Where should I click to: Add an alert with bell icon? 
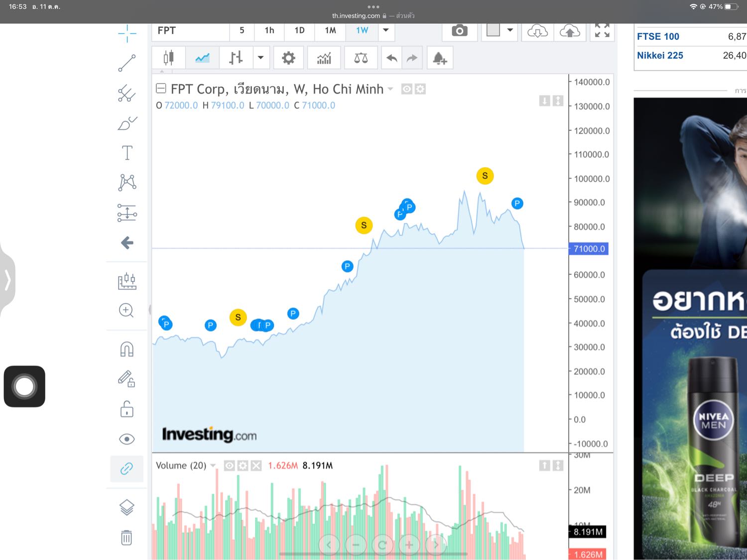[x=440, y=58]
